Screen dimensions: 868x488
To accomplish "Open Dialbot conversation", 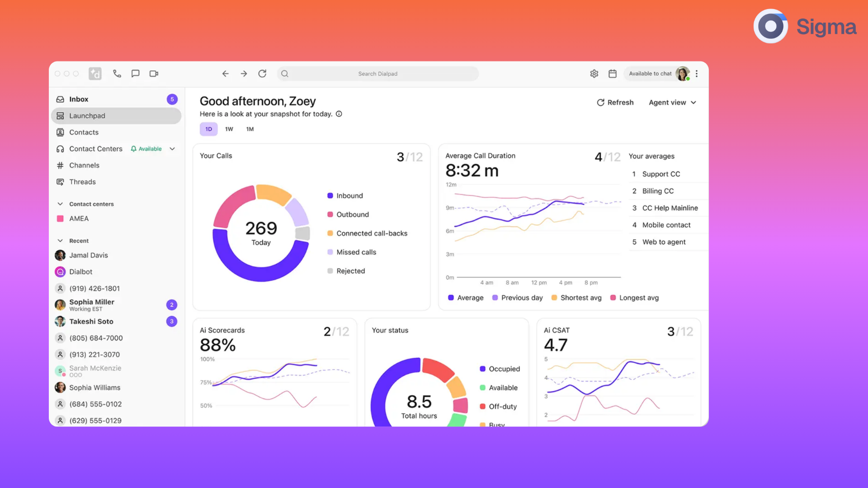I will (117, 272).
